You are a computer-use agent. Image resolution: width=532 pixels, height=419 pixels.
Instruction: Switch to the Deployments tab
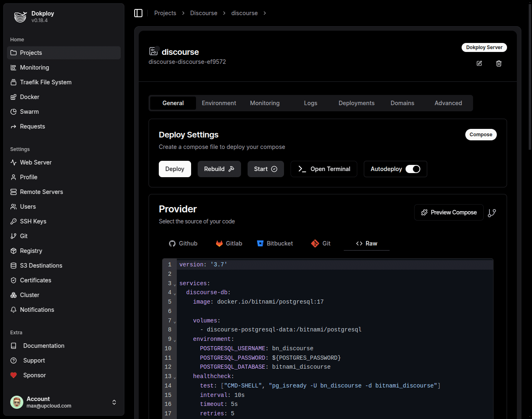(x=356, y=103)
